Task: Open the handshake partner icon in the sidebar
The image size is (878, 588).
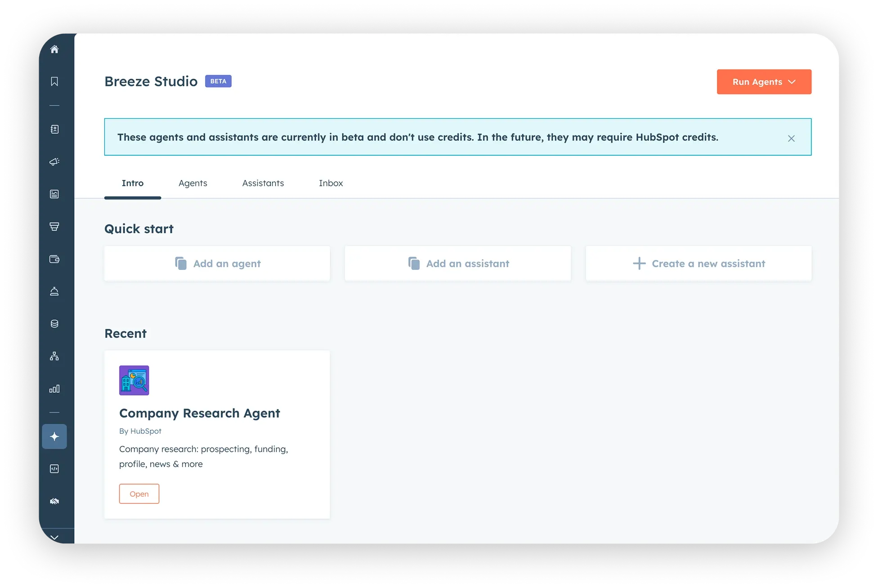Action: (x=54, y=501)
